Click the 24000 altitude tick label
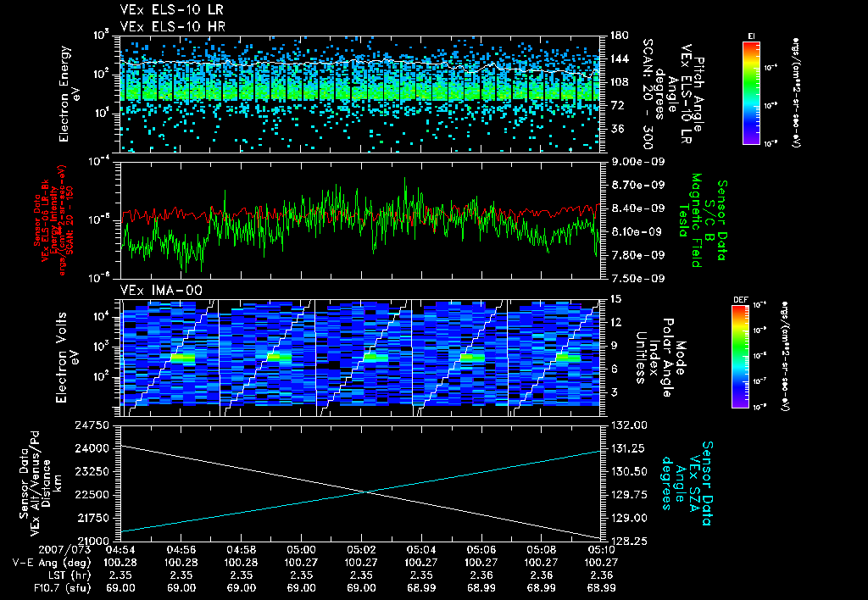Viewport: 868px width, 600px height. click(x=92, y=448)
